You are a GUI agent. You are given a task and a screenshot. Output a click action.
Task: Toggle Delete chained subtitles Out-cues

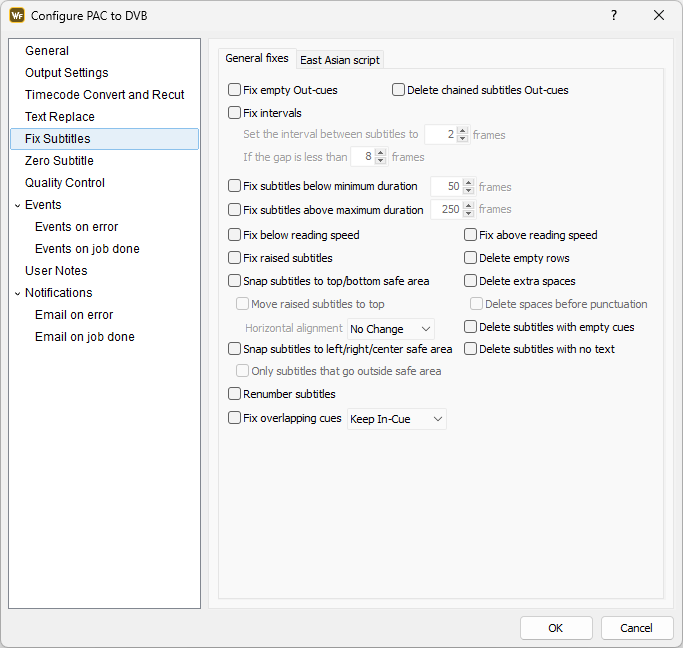[399, 90]
